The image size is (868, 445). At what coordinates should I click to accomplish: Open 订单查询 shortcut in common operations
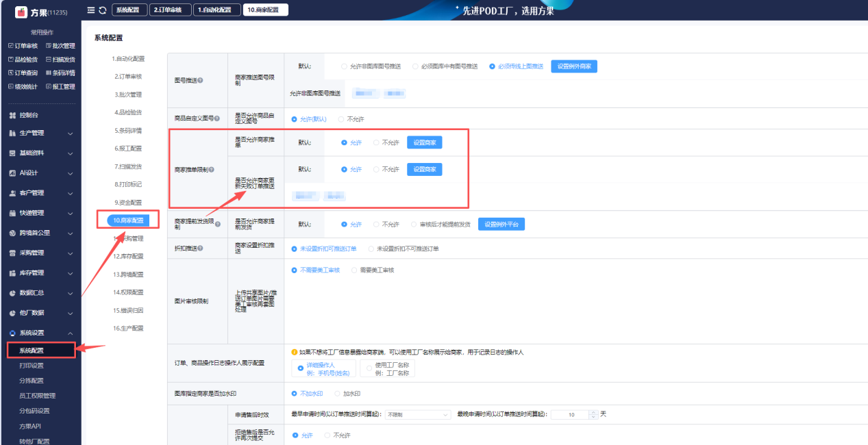point(22,73)
